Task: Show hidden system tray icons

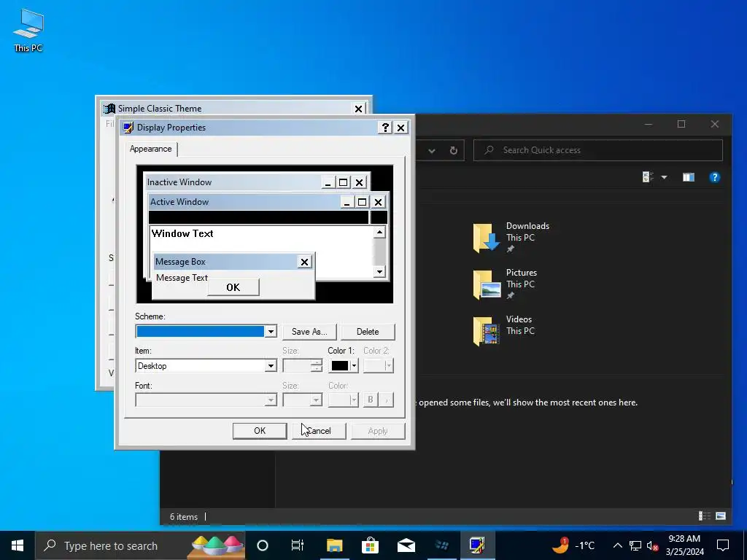Action: click(x=617, y=545)
